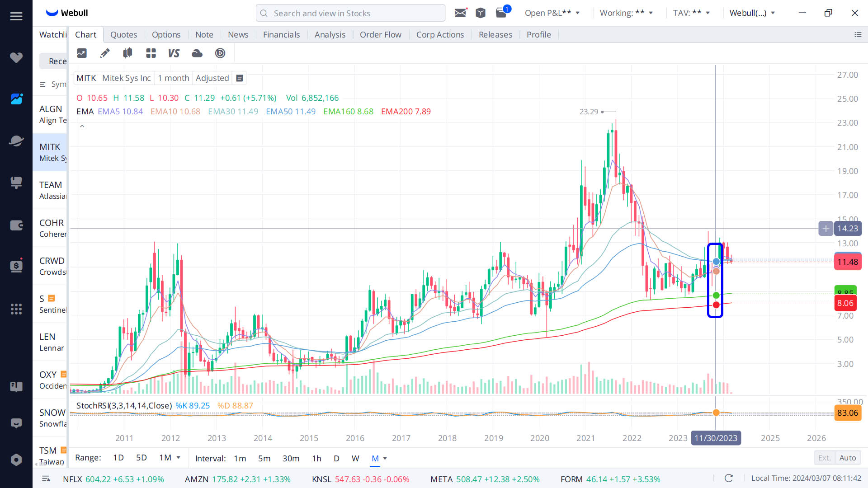This screenshot has width=868, height=488.
Task: Open the chart indicators icon in the chart toolbar
Action: pos(82,53)
